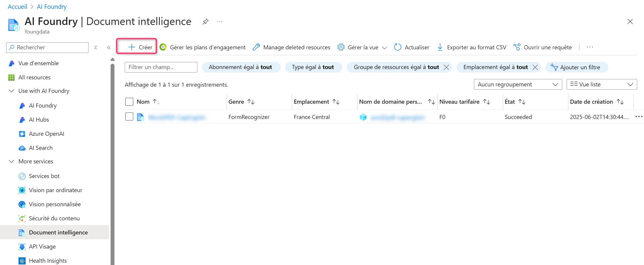Click Exporter au format CSV
Screen dimensions: 644x265
coord(472,47)
